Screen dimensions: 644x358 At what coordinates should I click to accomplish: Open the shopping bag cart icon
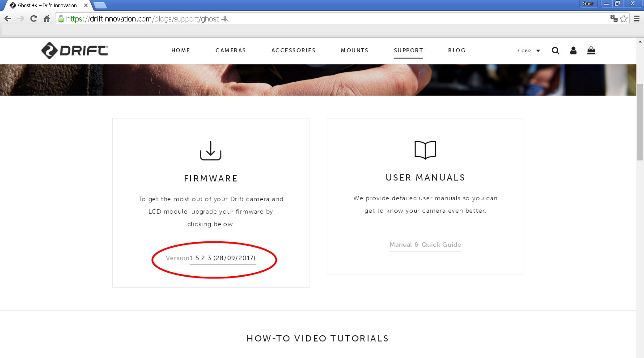point(591,51)
